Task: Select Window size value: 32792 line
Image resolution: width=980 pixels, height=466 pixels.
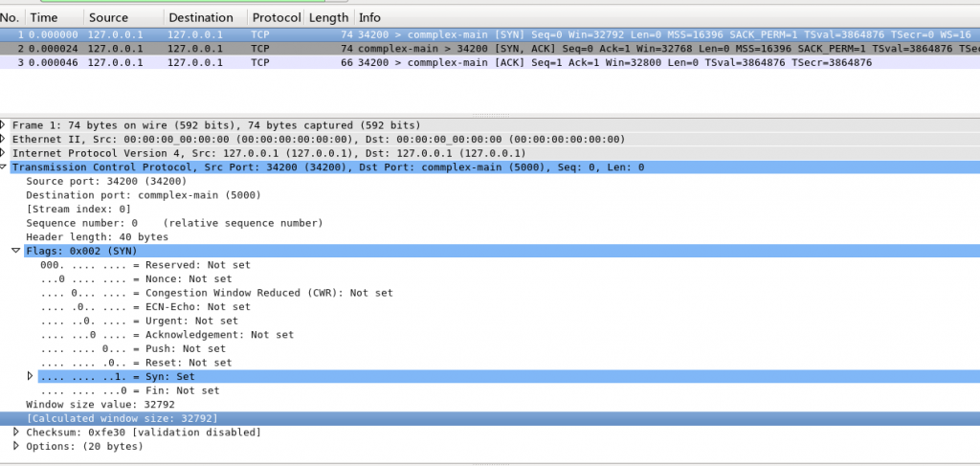Action: [x=100, y=404]
